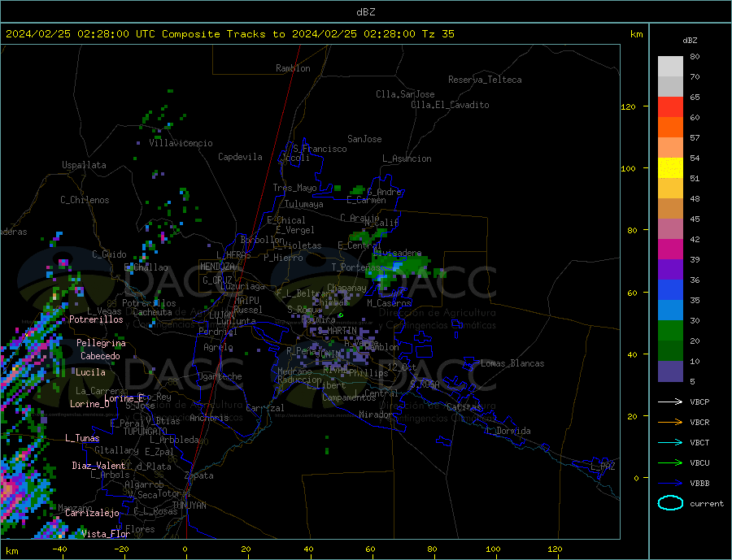732x560 pixels.
Task: Click the green VBCU arrow in legend
Action: [670, 462]
